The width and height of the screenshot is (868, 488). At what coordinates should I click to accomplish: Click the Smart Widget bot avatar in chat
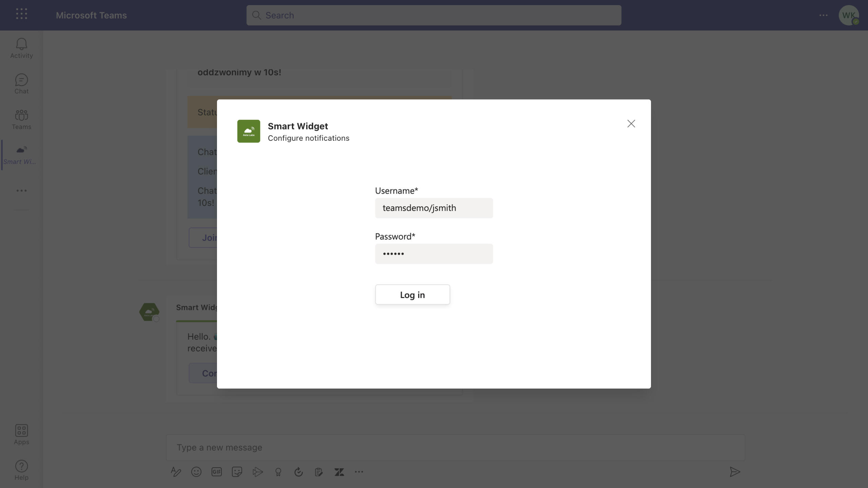(x=149, y=312)
